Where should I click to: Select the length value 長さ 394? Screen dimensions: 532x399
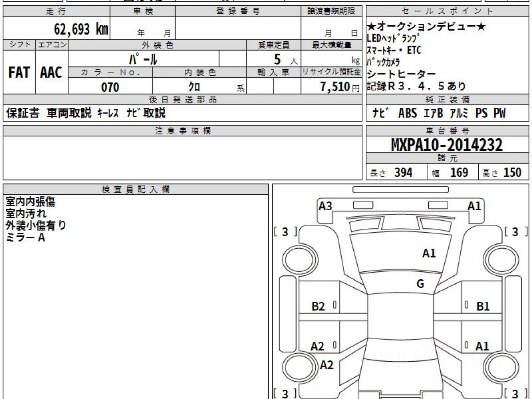click(x=391, y=172)
